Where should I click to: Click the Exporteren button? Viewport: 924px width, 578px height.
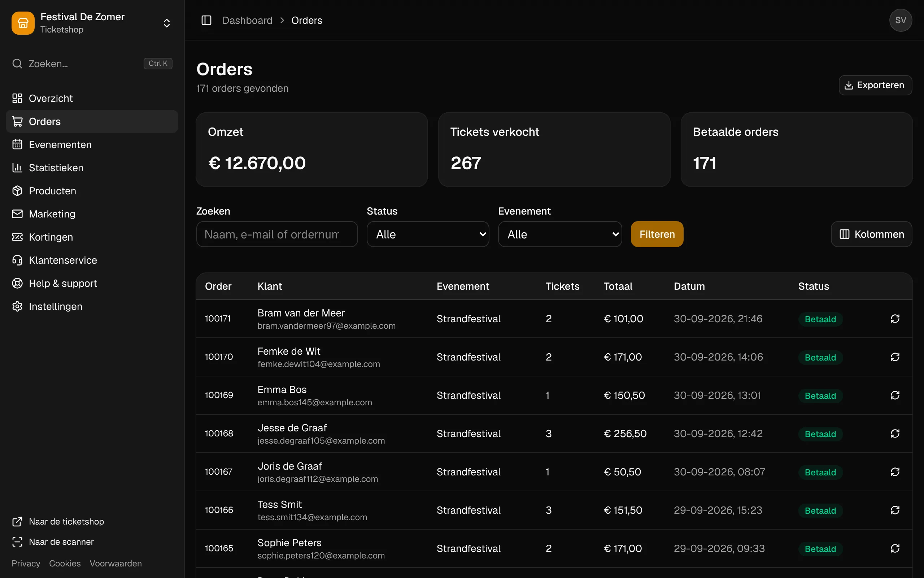pyautogui.click(x=875, y=85)
